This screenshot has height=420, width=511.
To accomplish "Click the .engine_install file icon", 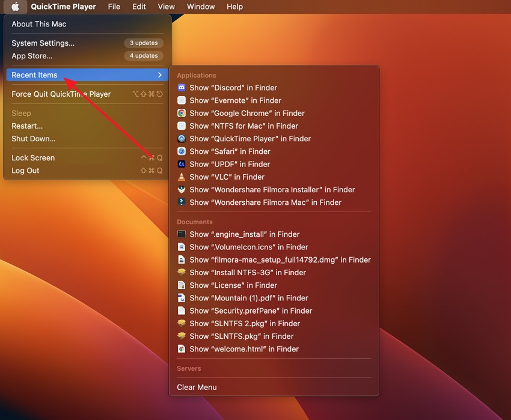I will 182,234.
